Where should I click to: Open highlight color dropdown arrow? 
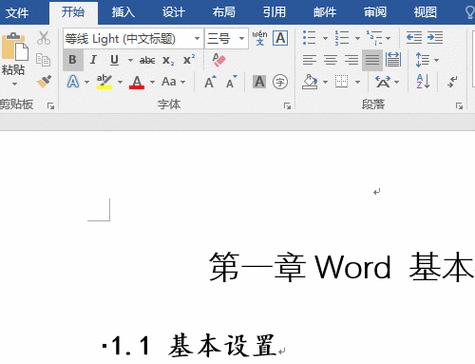120,82
